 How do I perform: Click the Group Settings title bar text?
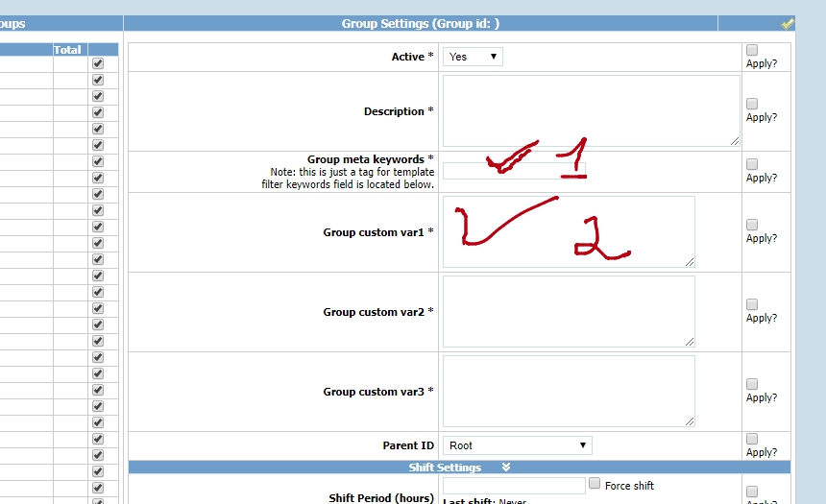[421, 24]
